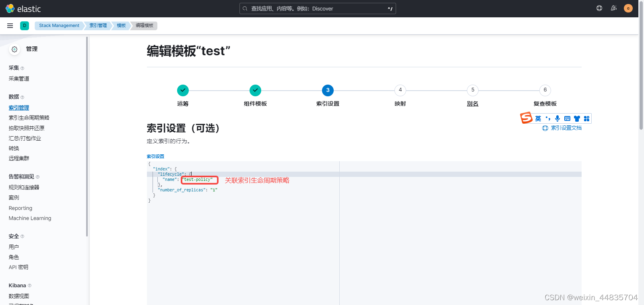Open 案例 in sidebar

coord(14,197)
